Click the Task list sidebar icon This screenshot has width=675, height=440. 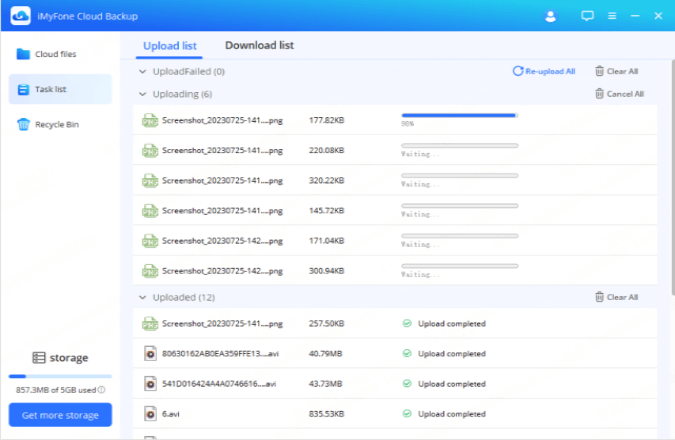tap(23, 89)
